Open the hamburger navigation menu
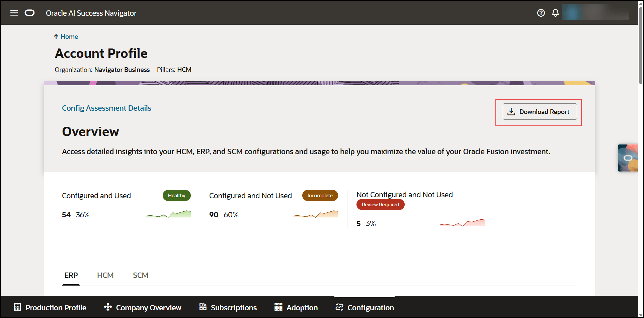Image resolution: width=644 pixels, height=318 pixels. coord(14,13)
